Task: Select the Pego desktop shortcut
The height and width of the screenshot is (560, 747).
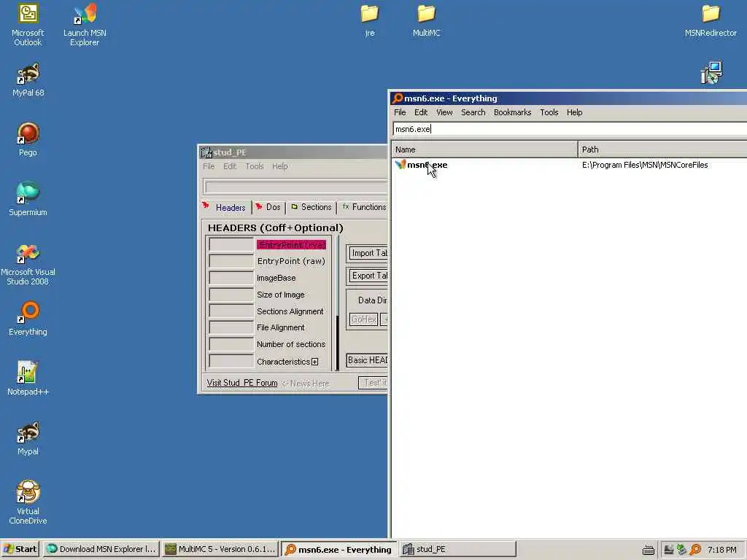Action: point(28,139)
